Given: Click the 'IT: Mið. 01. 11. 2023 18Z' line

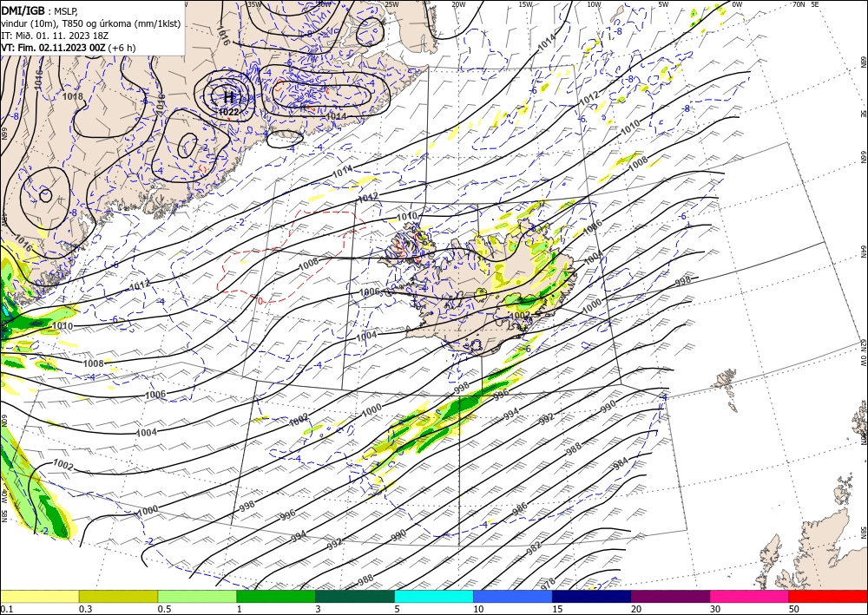Looking at the screenshot, I should [x=54, y=36].
